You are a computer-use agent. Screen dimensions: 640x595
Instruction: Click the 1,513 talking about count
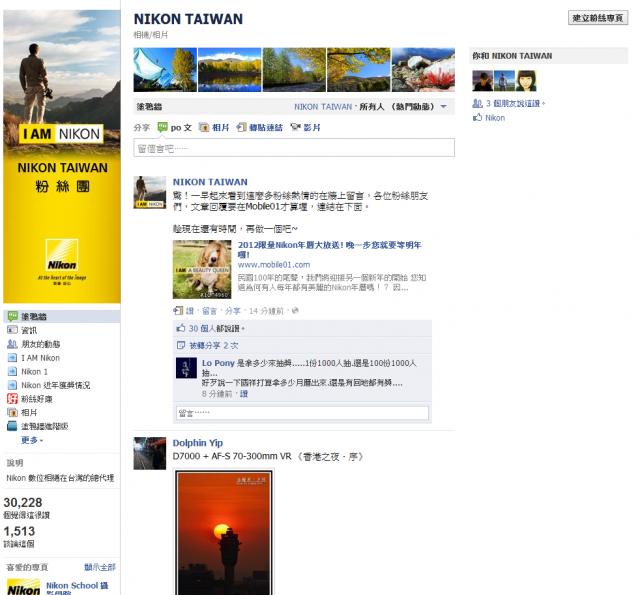point(19,531)
